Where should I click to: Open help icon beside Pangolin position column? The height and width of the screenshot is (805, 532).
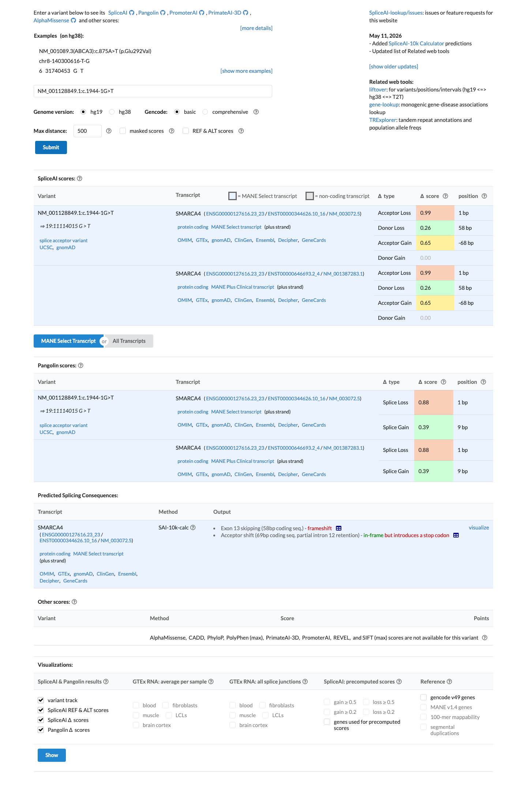point(483,382)
